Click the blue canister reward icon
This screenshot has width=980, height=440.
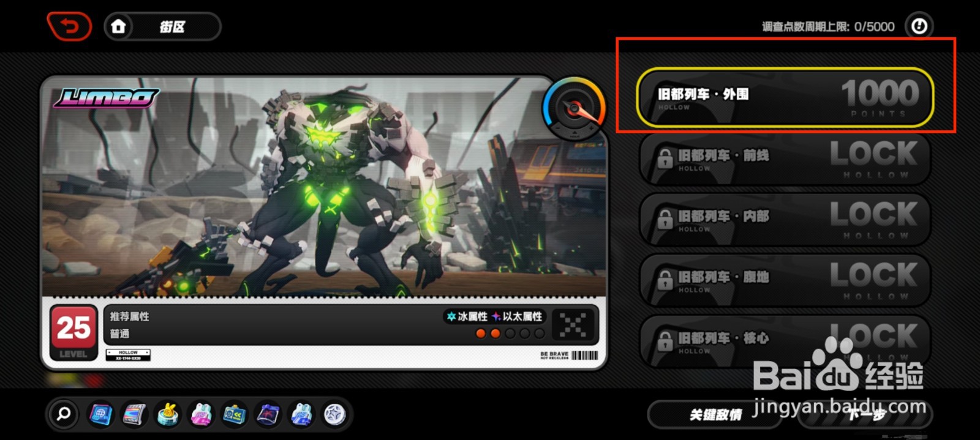click(x=301, y=414)
